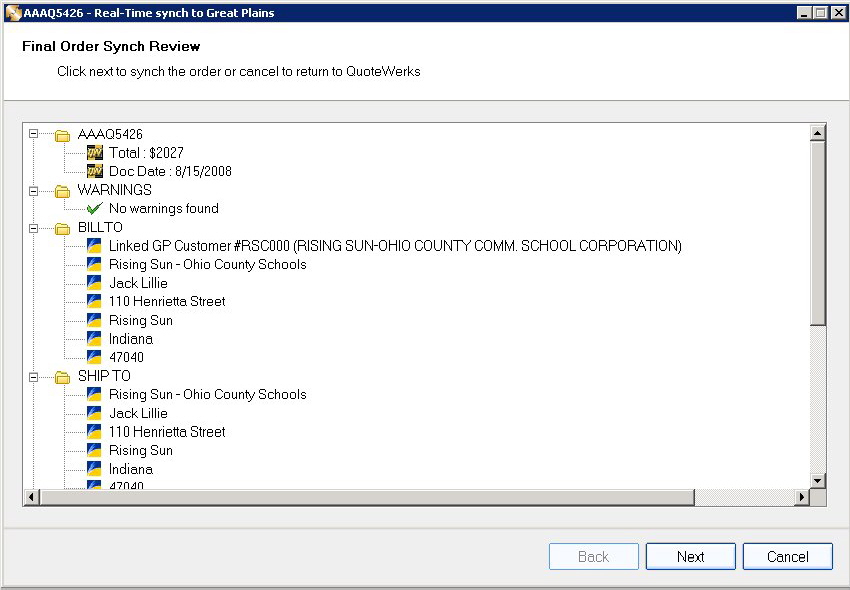Select SHIP TO '110 Henrietta Street' text
This screenshot has width=850, height=590.
click(167, 432)
